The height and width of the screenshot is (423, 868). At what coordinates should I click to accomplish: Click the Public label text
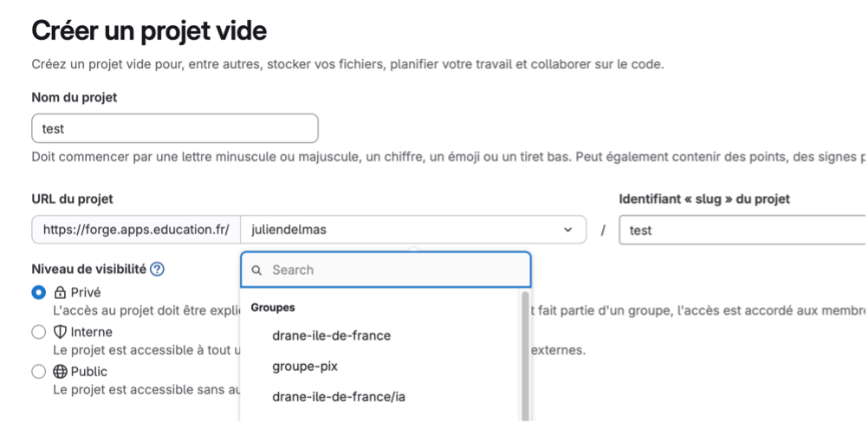click(x=89, y=372)
